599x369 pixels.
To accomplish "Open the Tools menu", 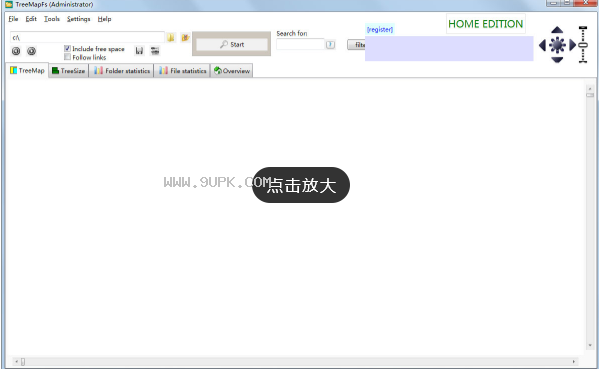I will (x=52, y=19).
